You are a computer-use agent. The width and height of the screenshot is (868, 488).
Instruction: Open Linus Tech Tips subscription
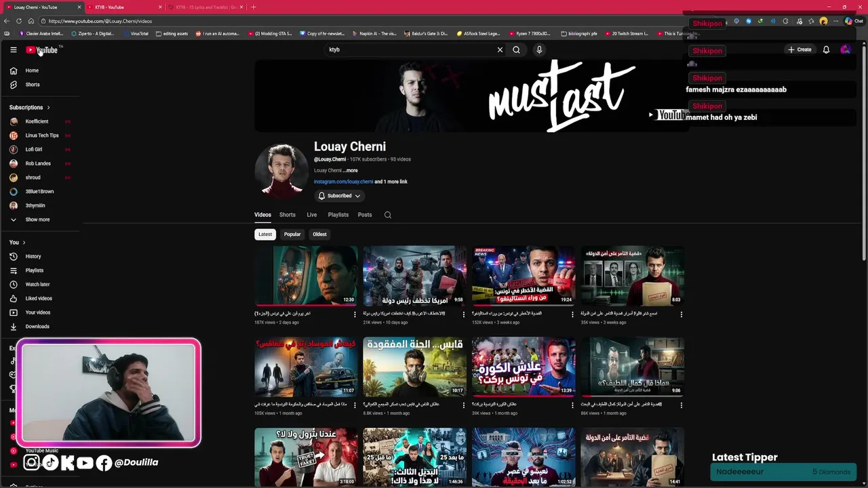(41, 136)
